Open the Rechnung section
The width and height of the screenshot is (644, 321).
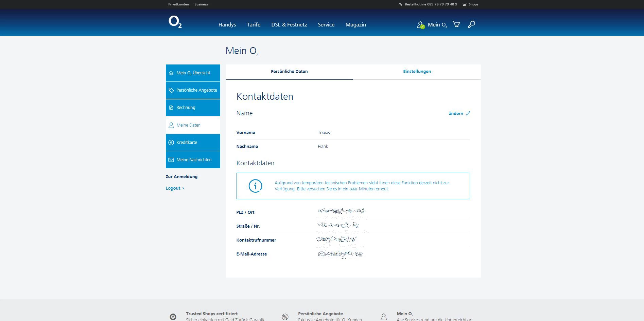coord(193,108)
